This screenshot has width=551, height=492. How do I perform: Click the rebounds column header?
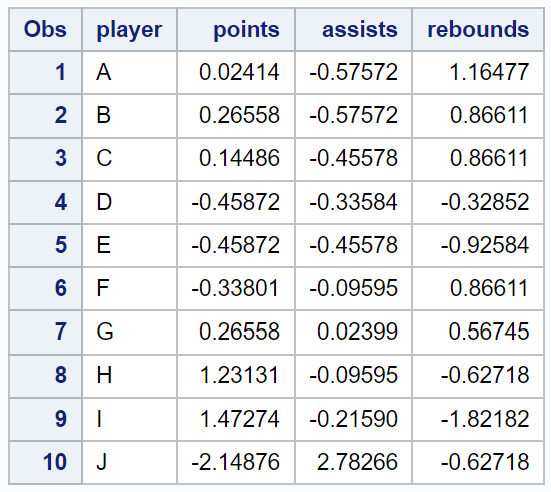[x=478, y=30]
